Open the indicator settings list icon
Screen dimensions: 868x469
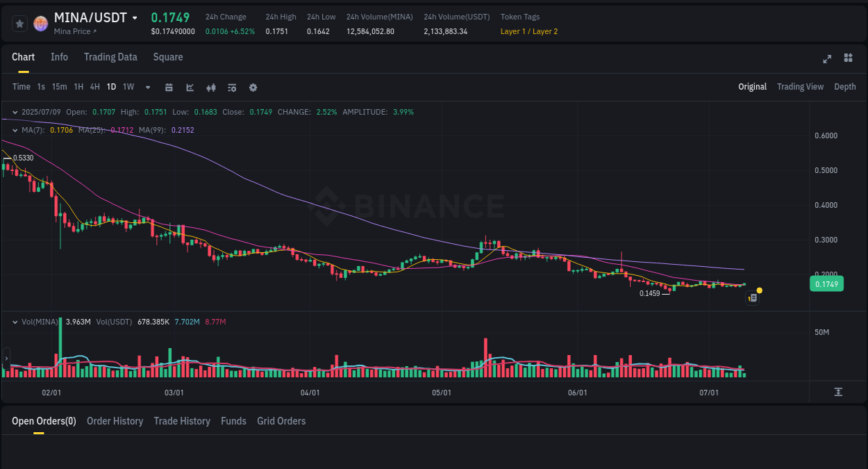tap(232, 87)
